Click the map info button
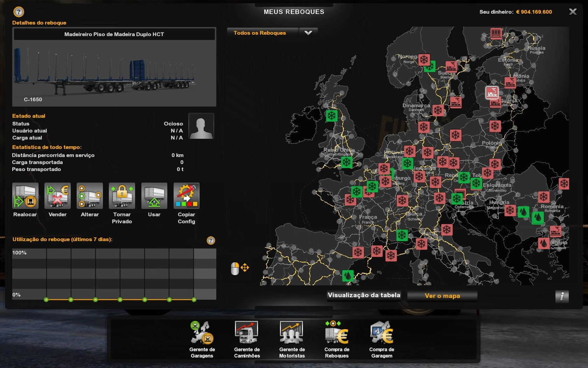This screenshot has height=368, width=588. (x=562, y=297)
